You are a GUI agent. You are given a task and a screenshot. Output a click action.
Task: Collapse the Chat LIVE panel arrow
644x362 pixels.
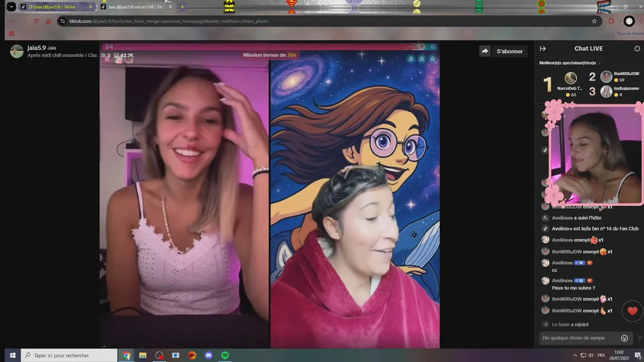[543, 49]
